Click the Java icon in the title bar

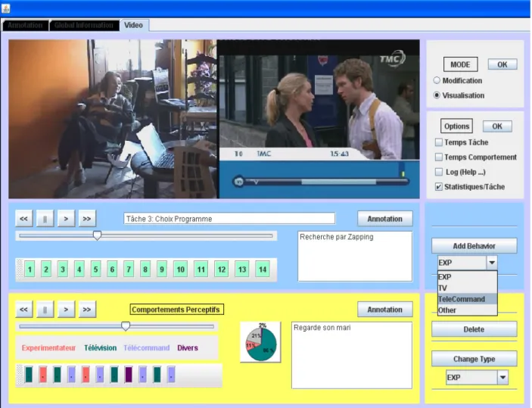(x=6, y=8)
